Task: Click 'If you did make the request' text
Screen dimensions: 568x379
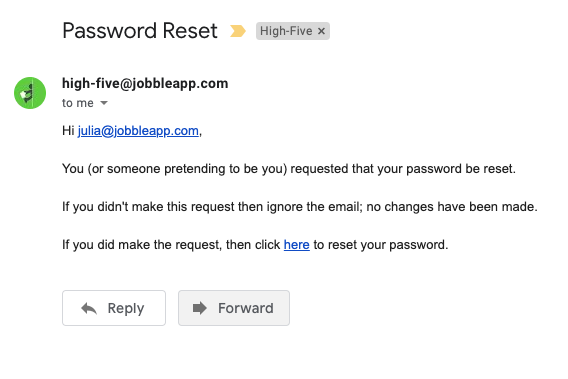Action: tap(142, 245)
